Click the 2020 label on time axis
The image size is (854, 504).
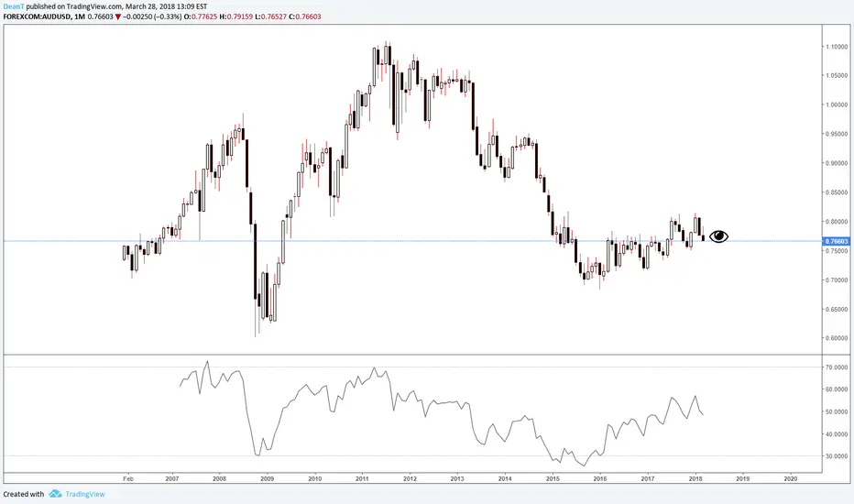coord(790,479)
